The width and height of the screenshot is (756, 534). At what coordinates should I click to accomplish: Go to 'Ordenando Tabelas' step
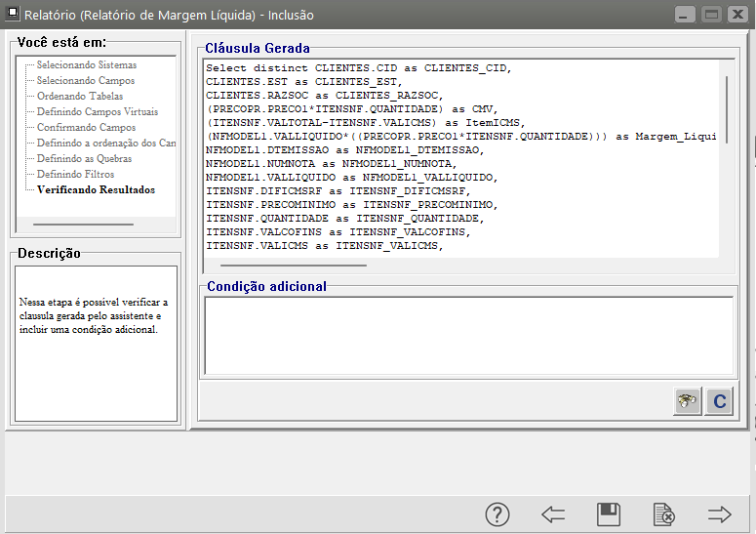(80, 97)
